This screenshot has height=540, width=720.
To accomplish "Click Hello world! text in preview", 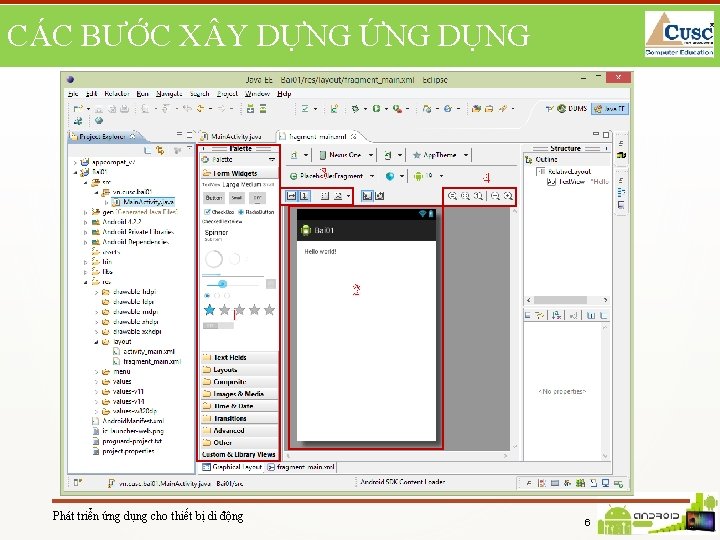I will [321, 252].
